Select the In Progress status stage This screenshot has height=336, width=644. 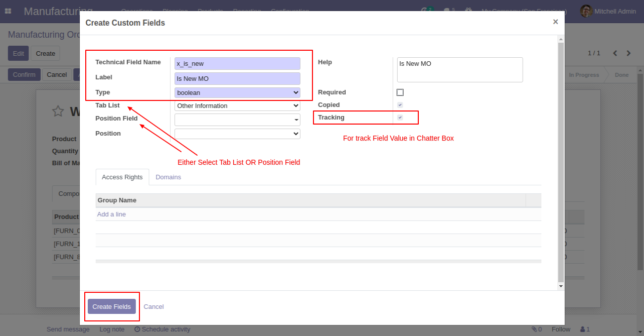click(584, 75)
